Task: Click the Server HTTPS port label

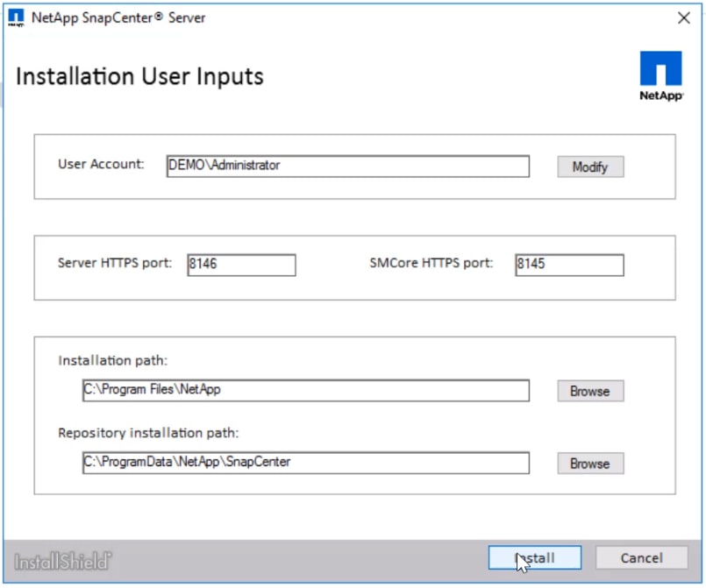Action: [115, 263]
